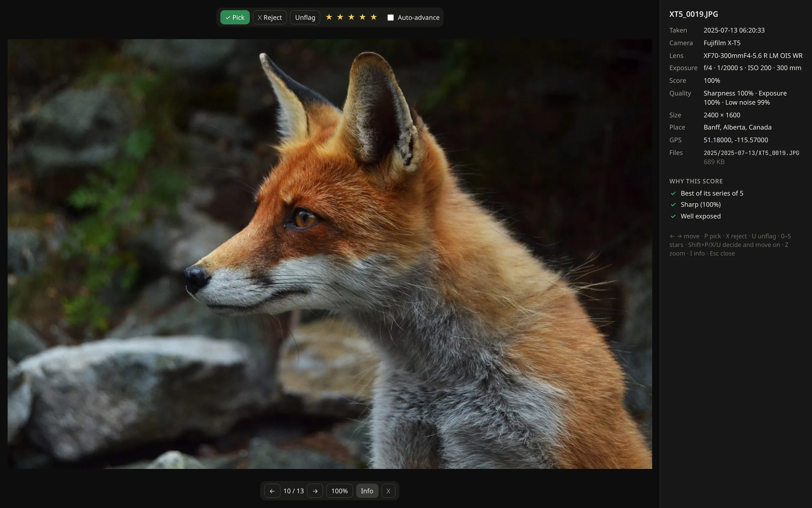The height and width of the screenshot is (508, 812).
Task: Set rating to three stars
Action: 351,17
